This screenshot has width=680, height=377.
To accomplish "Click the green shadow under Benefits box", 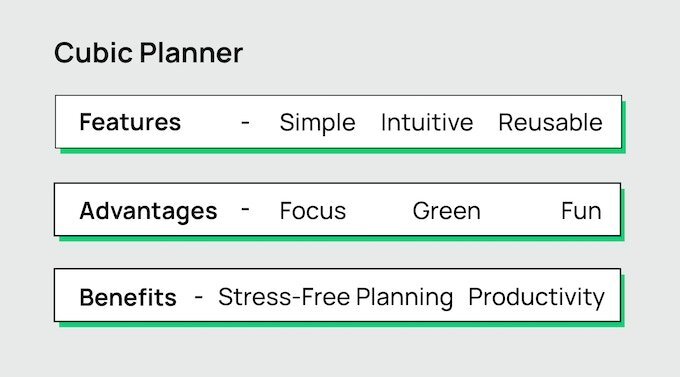I will 342,325.
